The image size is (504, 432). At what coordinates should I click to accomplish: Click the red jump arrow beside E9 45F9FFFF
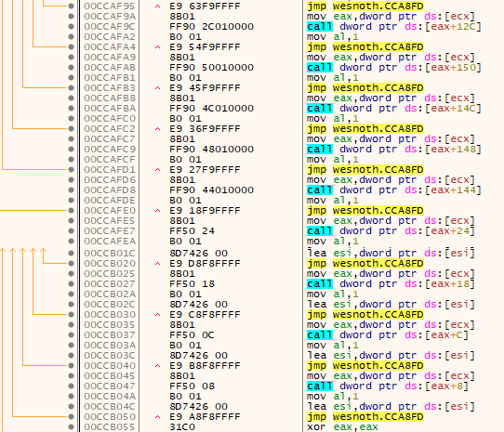click(157, 87)
